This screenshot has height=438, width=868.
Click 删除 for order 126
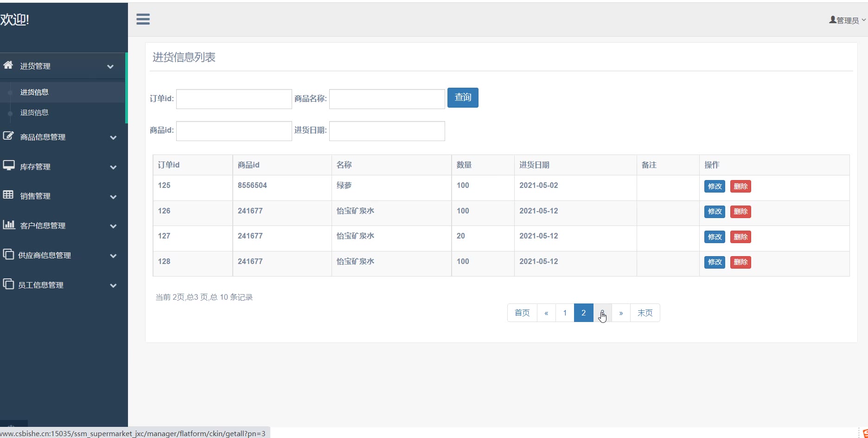click(x=740, y=212)
